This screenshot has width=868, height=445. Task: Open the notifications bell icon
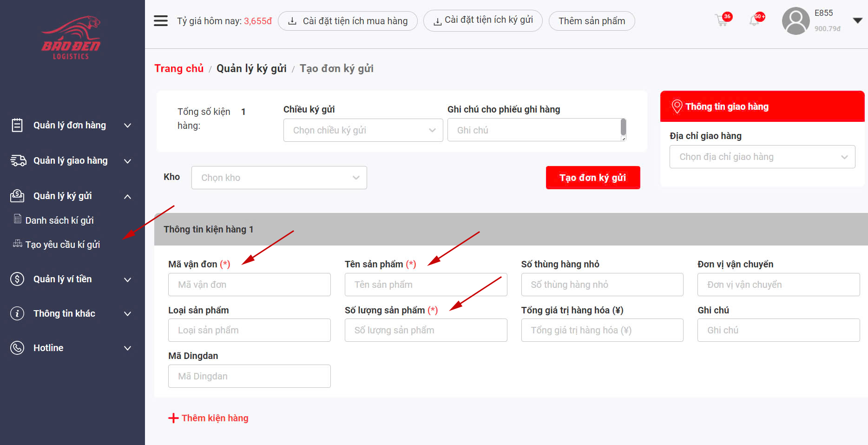click(x=755, y=20)
